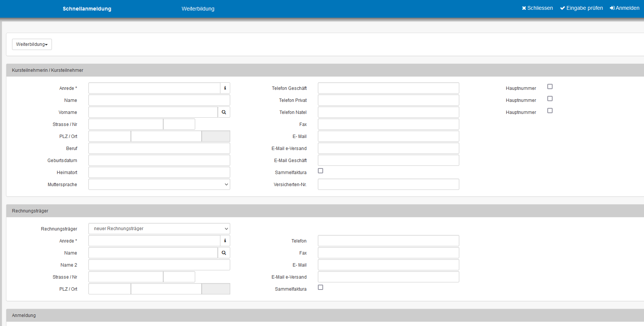
Task: Click the Versicherten-Nr. input field
Action: [x=388, y=184]
